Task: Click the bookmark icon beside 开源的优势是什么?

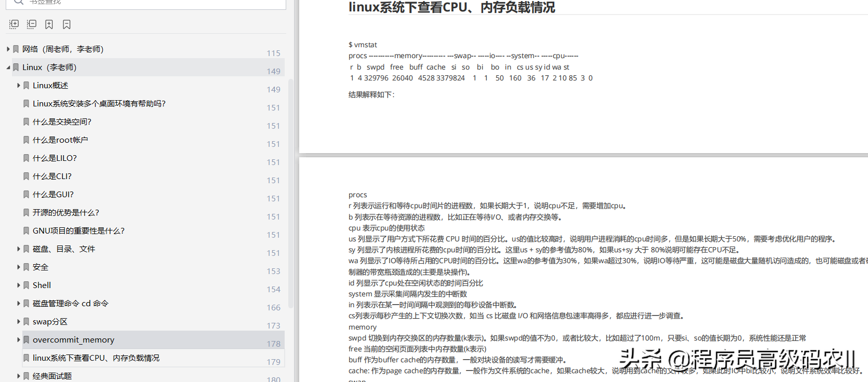Action: pos(26,212)
